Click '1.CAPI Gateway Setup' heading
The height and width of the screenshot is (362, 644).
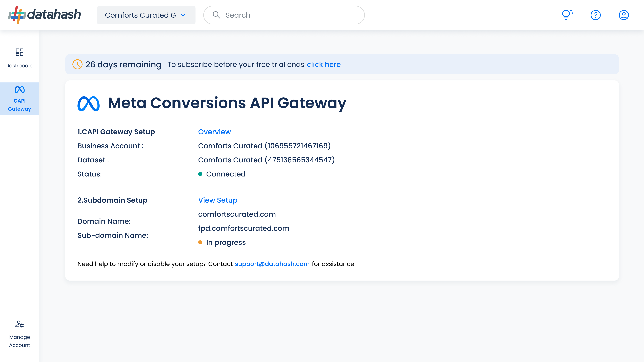coord(116,132)
